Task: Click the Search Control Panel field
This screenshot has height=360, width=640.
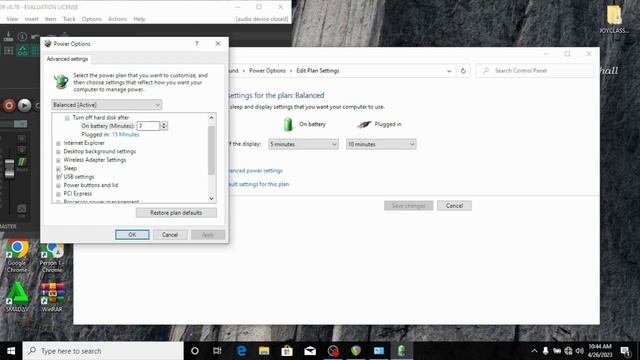Action: 535,71
